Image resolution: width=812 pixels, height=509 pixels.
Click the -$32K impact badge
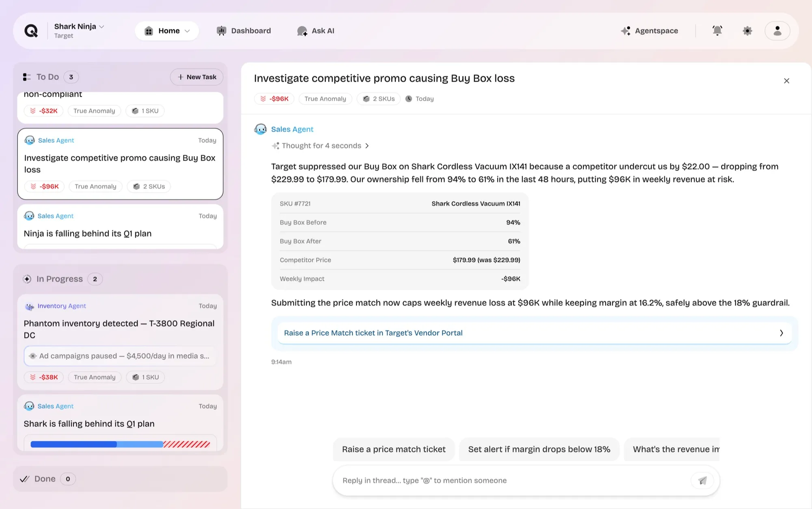(x=44, y=111)
